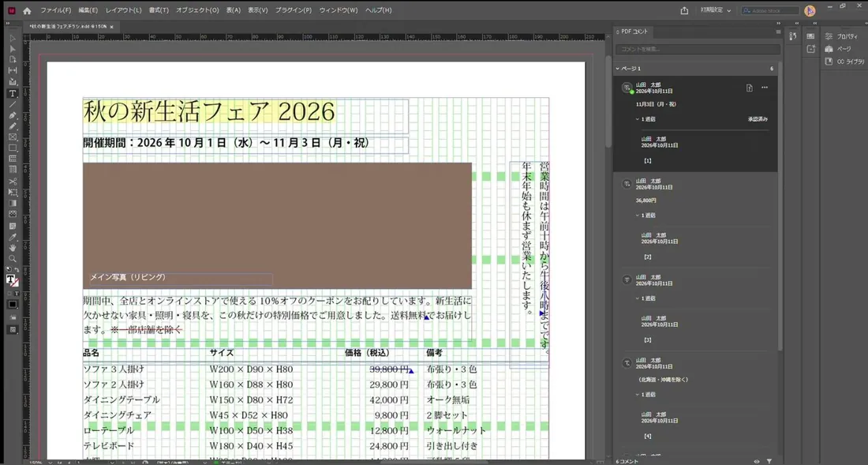Collapse the ページ 1 comment group
The image size is (868, 465).
(618, 69)
